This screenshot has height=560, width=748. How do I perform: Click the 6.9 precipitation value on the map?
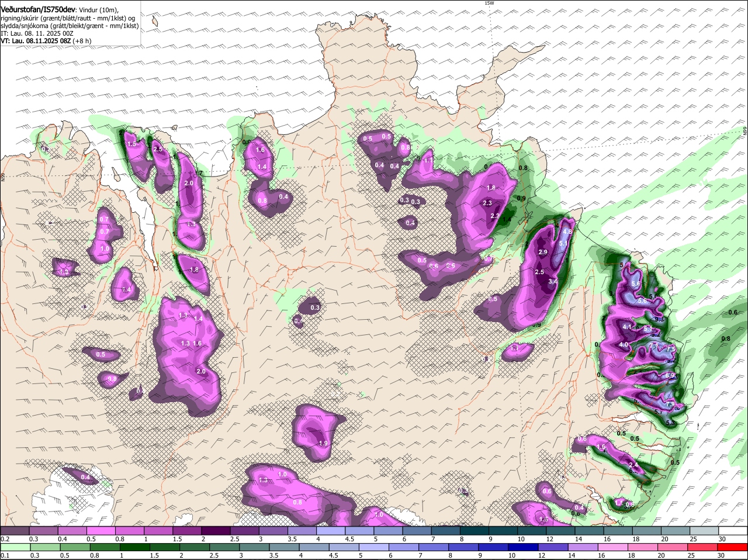click(x=670, y=375)
